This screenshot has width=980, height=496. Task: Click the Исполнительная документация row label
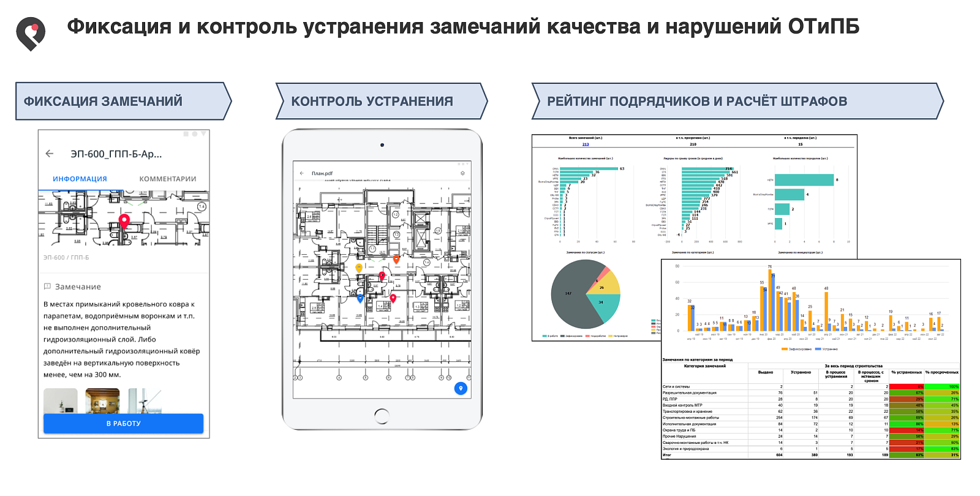click(690, 424)
